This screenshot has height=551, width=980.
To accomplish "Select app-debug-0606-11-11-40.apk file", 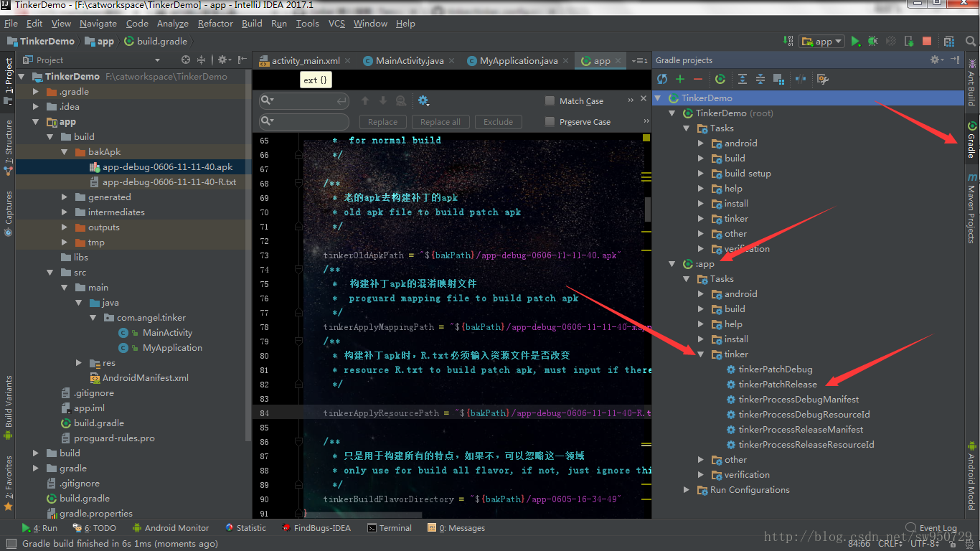I will [167, 167].
